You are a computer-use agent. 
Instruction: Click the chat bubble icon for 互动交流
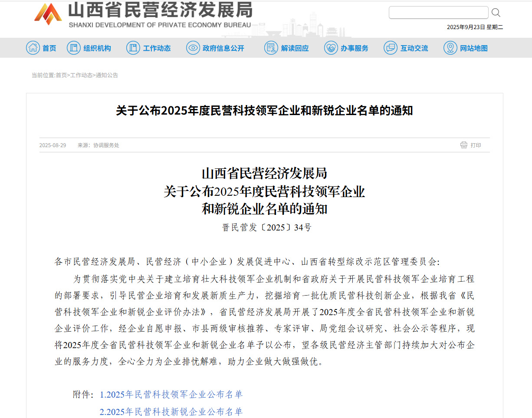click(391, 48)
